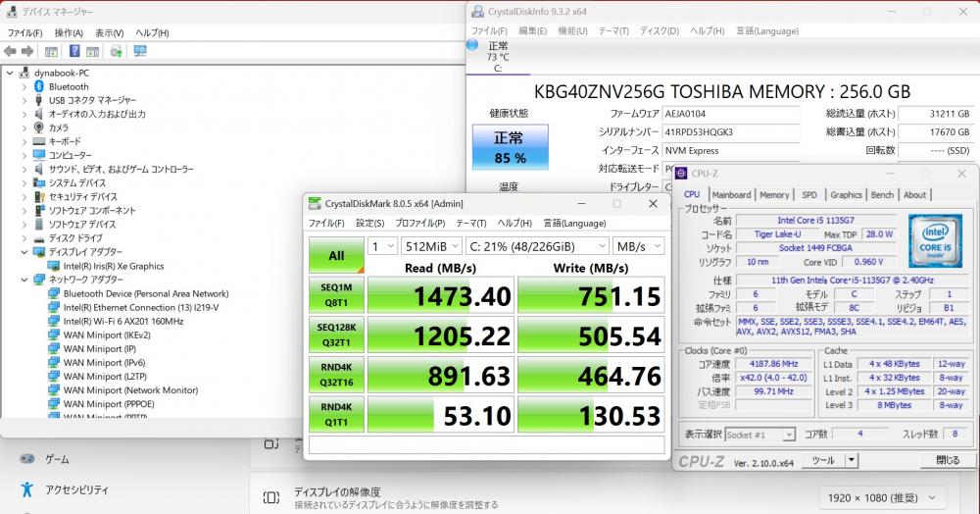Viewport: 980px width, 514px height.
Task: Click the audio inputs and outputs speaker icon
Action: [x=39, y=114]
